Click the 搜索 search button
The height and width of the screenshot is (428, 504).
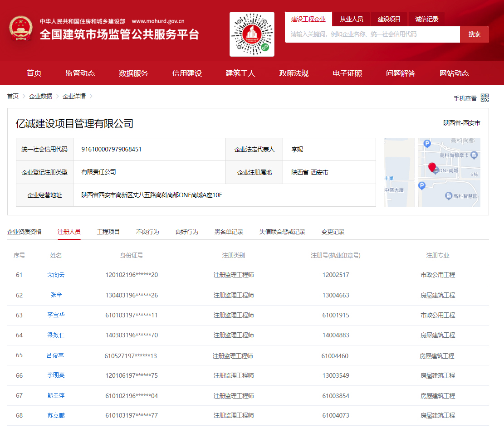[474, 34]
